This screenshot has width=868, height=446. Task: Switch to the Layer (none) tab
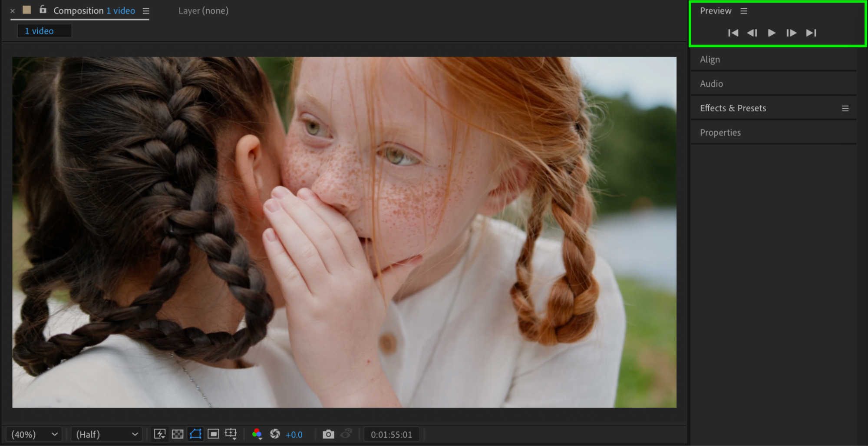click(x=203, y=11)
